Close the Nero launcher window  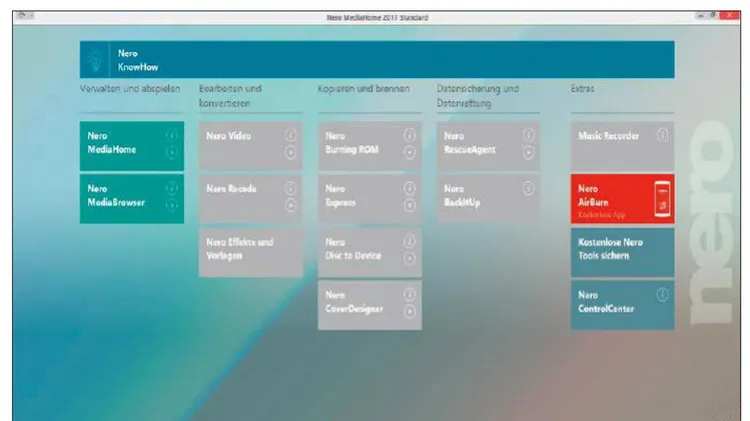(x=729, y=15)
